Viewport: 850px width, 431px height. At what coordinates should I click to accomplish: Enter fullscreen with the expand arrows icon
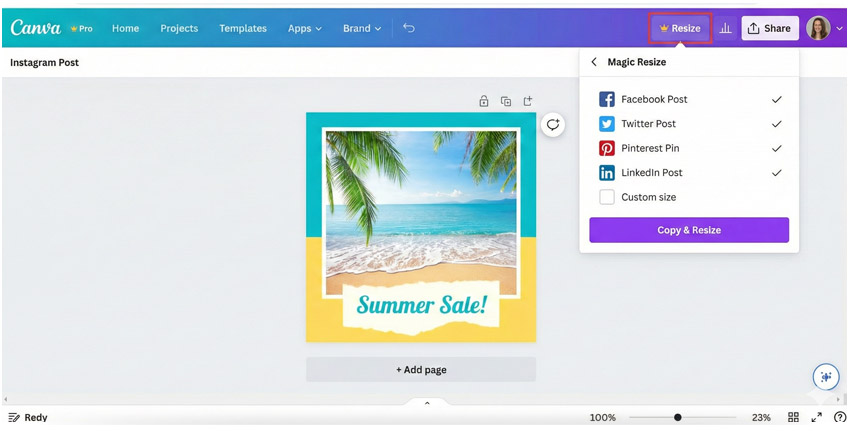817,417
